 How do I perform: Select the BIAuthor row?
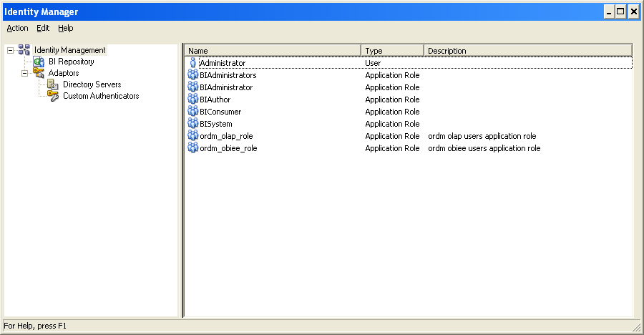215,99
